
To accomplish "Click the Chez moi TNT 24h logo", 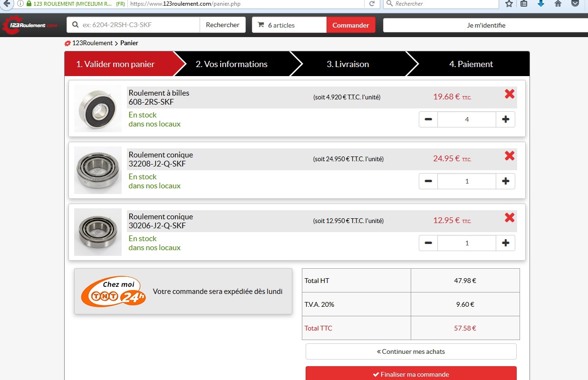I will click(x=114, y=292).
